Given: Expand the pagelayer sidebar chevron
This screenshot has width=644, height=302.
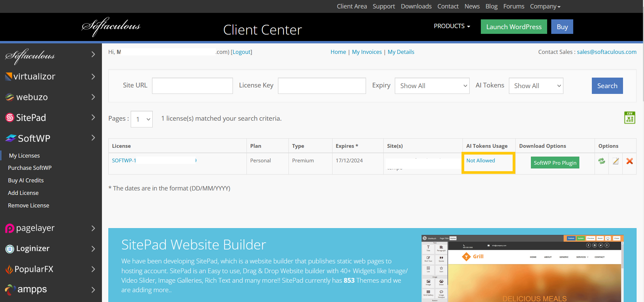Looking at the screenshot, I should tap(93, 228).
